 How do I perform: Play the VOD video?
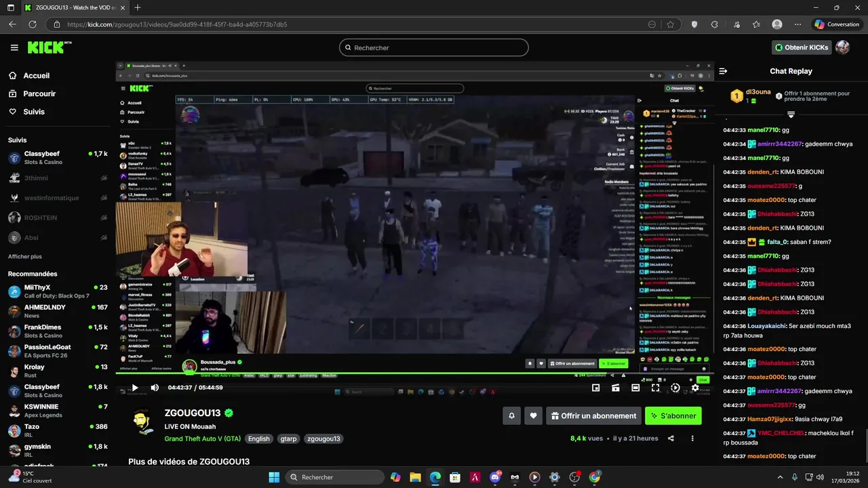135,388
